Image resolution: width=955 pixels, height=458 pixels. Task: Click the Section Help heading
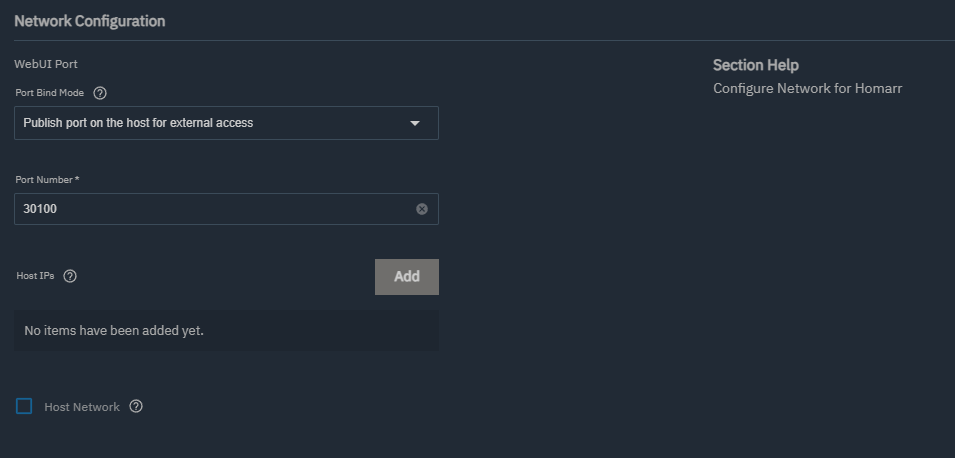[x=756, y=65]
